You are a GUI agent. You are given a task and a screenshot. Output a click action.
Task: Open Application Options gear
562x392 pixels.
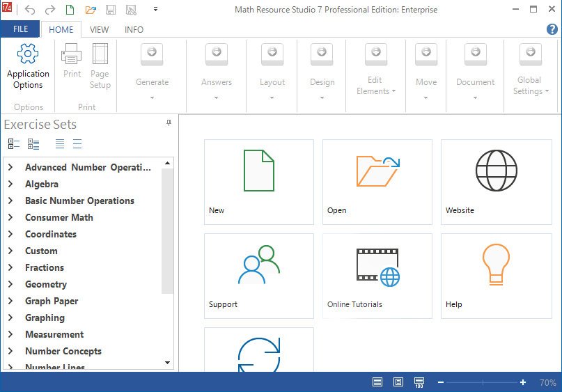[28, 66]
